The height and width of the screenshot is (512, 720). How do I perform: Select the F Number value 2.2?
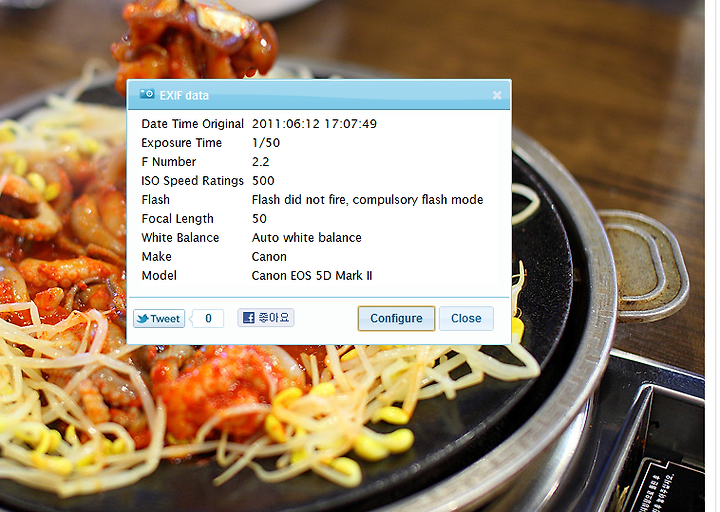[x=260, y=162]
